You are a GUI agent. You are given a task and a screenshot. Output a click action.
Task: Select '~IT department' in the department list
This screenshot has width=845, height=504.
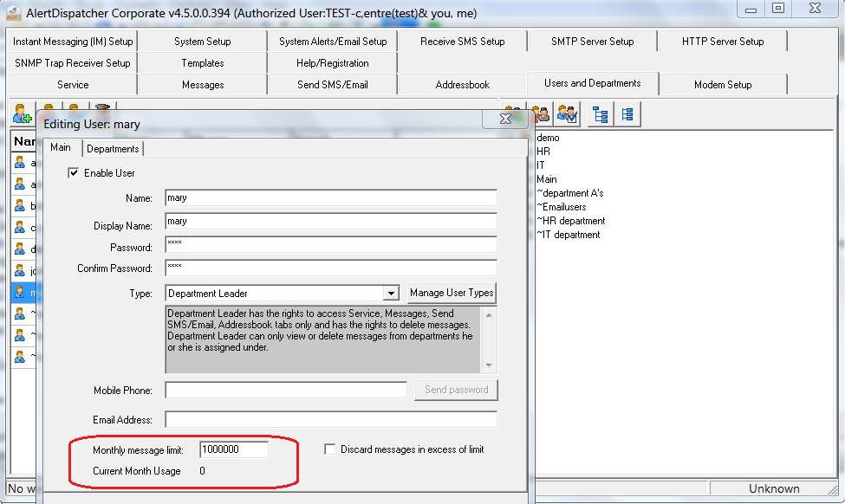[568, 235]
